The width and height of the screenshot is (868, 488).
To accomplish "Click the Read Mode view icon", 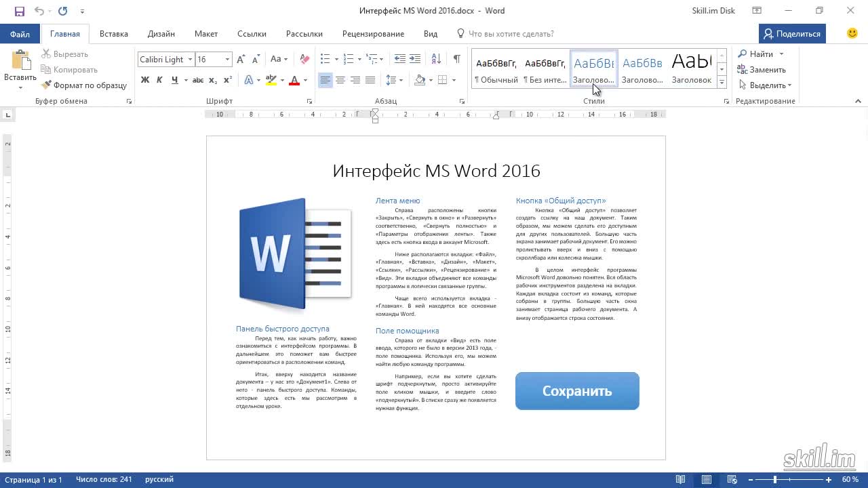I will 681,480.
